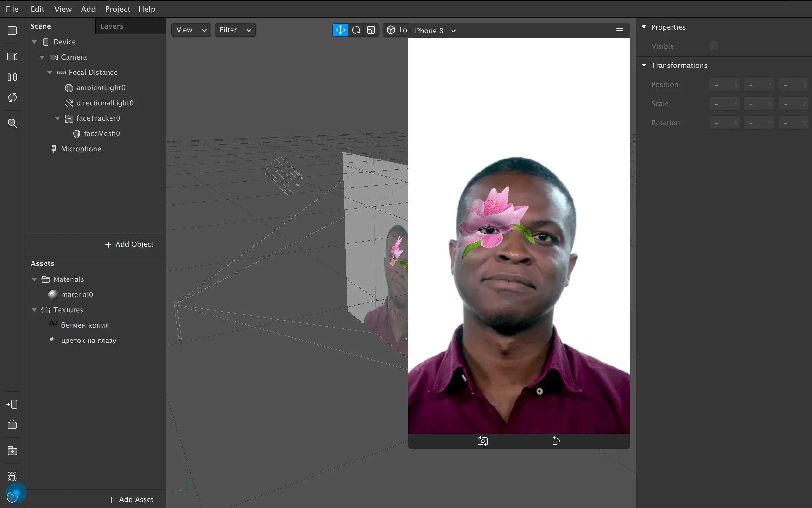Select the move/translate manipulator tool
This screenshot has height=508, width=812.
[x=340, y=30]
